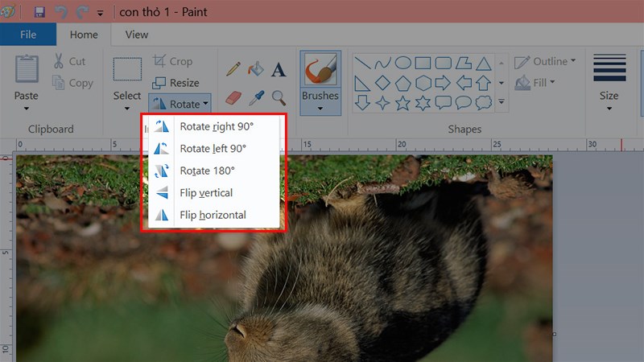Open the shape Outline dropdown
The image size is (644, 362).
pos(545,61)
